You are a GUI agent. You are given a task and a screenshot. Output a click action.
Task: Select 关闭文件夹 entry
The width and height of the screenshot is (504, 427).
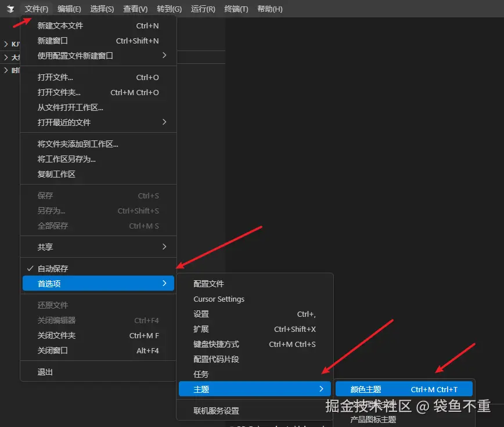(98, 335)
